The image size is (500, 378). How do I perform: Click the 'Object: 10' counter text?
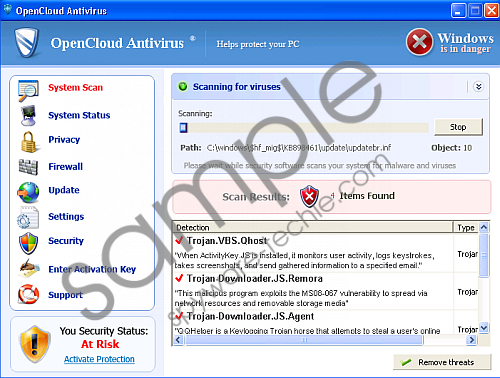tap(452, 148)
